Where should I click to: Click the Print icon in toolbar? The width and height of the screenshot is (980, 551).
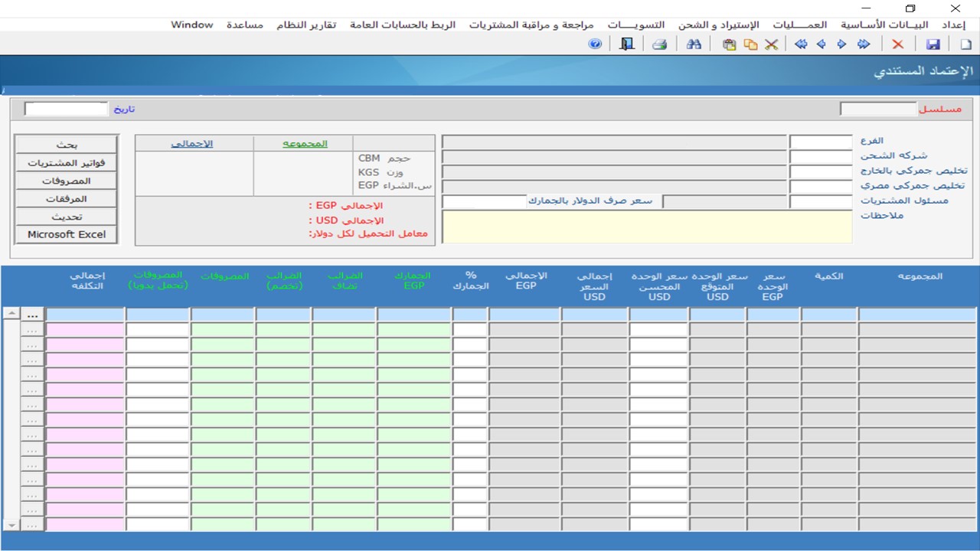click(x=659, y=44)
